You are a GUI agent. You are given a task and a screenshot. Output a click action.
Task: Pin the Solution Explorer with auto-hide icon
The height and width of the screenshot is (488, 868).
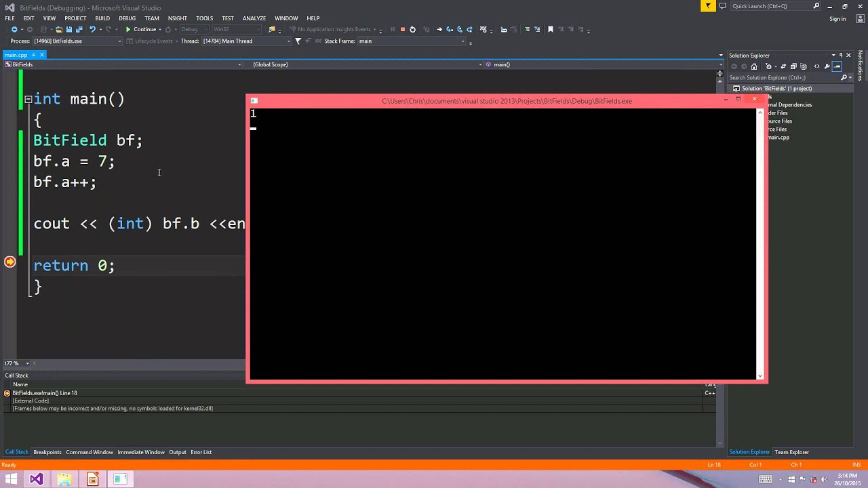click(841, 56)
